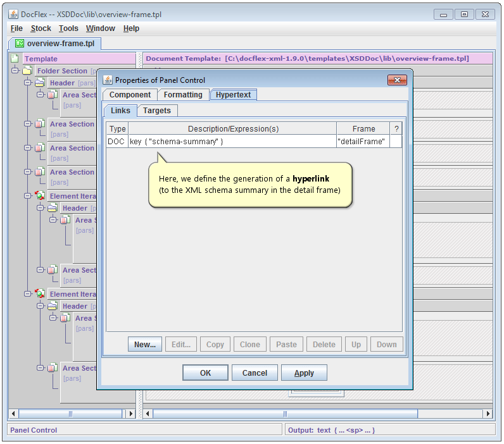504x444 pixels.
Task: Click the Template root node icon
Action: 15,59
